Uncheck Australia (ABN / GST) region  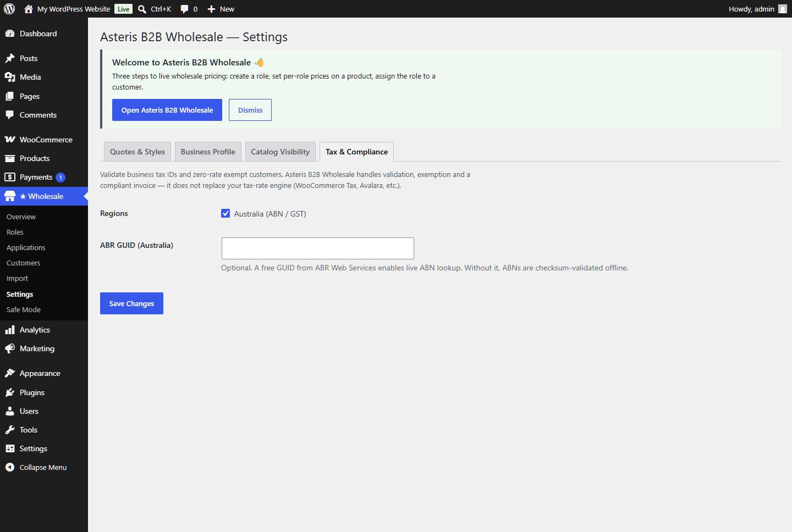[226, 213]
